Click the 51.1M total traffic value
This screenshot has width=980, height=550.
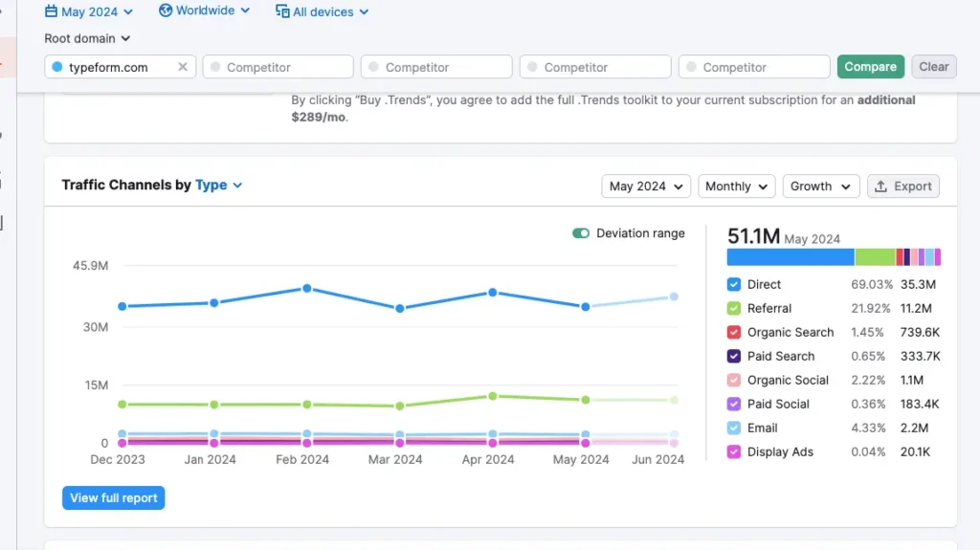click(x=754, y=236)
